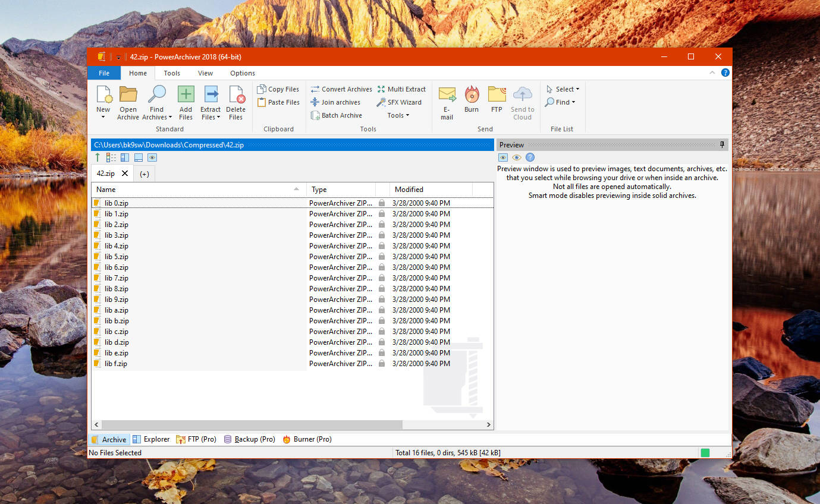Select the file lib f.zip

pyautogui.click(x=116, y=364)
